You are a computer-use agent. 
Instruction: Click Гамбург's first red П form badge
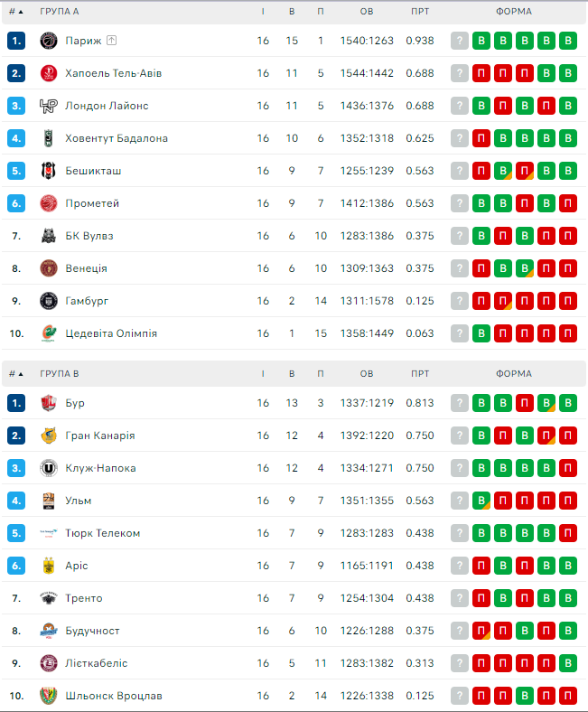point(481,301)
